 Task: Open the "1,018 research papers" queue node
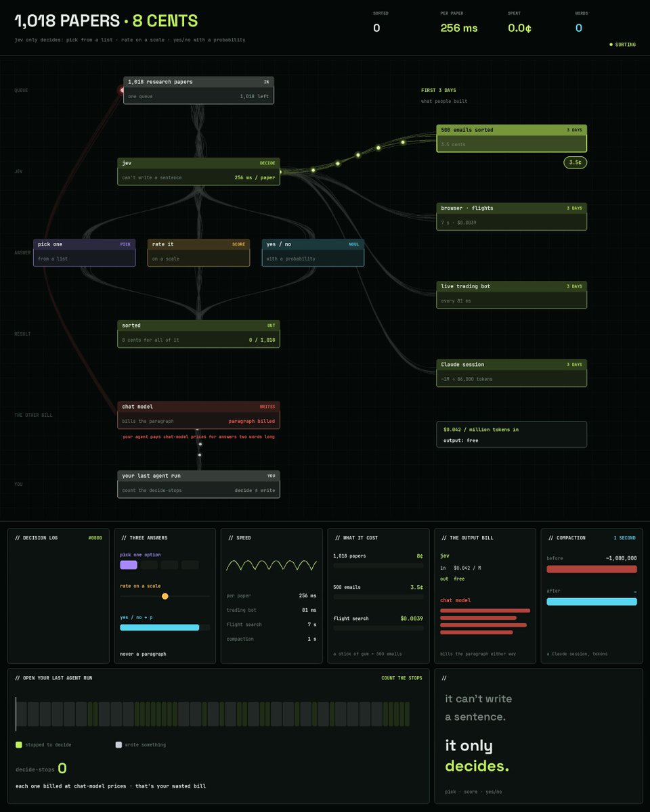[x=198, y=90]
